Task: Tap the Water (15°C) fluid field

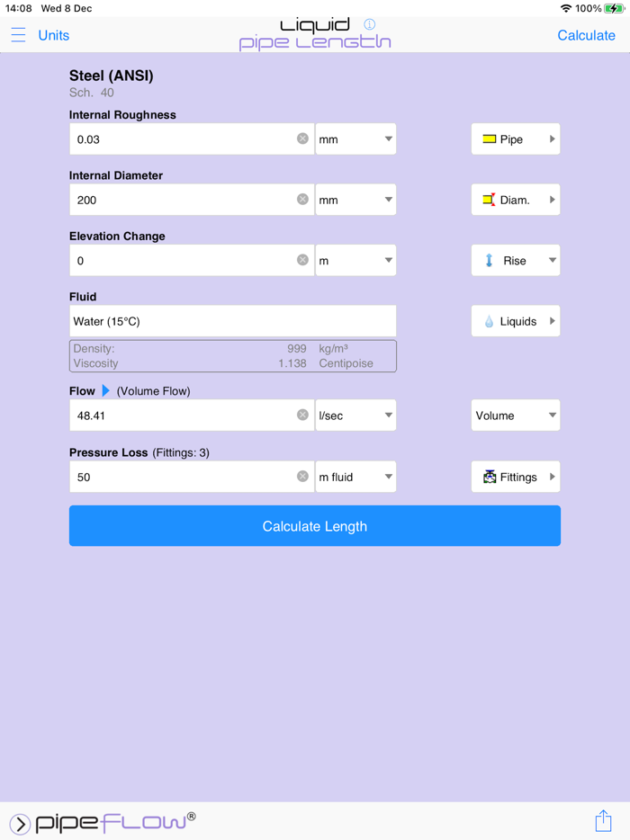Action: (x=232, y=321)
